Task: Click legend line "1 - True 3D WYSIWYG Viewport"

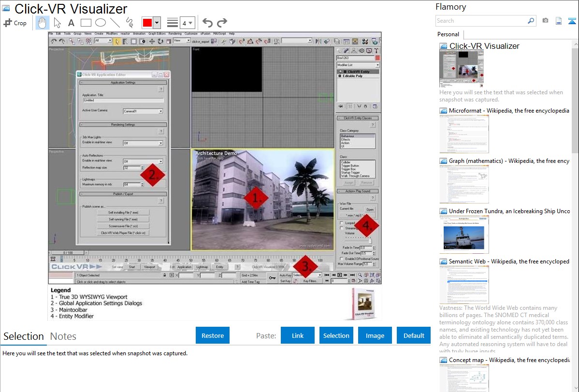Action: click(89, 297)
